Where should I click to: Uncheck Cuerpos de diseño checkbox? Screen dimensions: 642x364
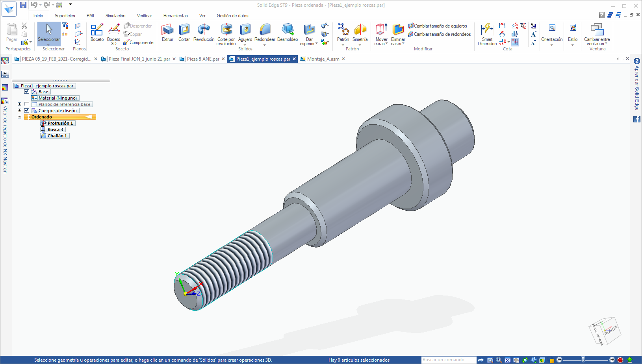[x=27, y=111]
